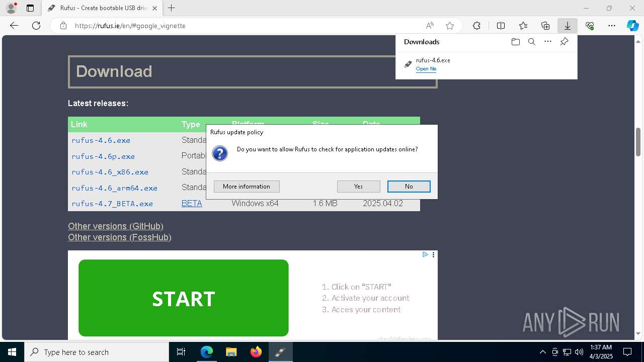The height and width of the screenshot is (362, 644).
Task: Open more options in Downloads panel
Action: [548, 42]
